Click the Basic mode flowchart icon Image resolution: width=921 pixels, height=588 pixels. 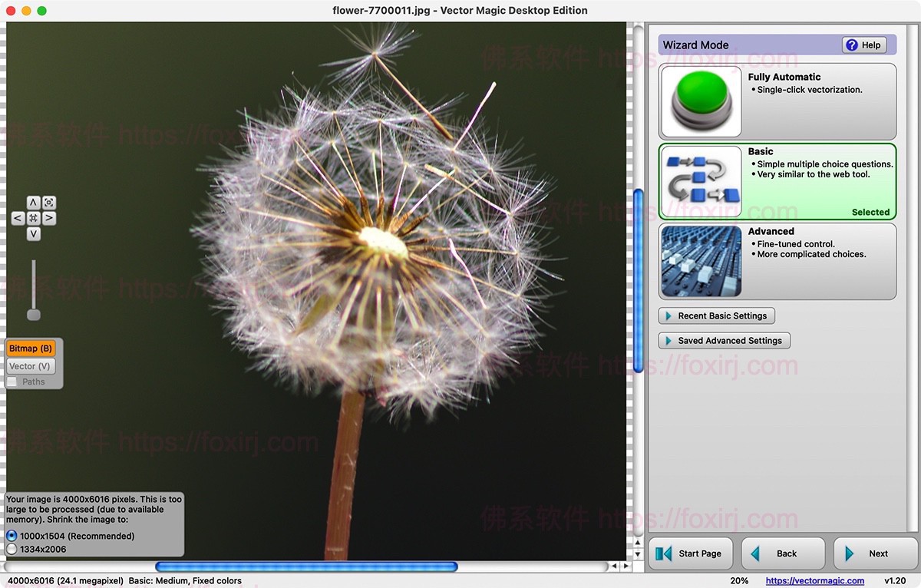point(700,180)
